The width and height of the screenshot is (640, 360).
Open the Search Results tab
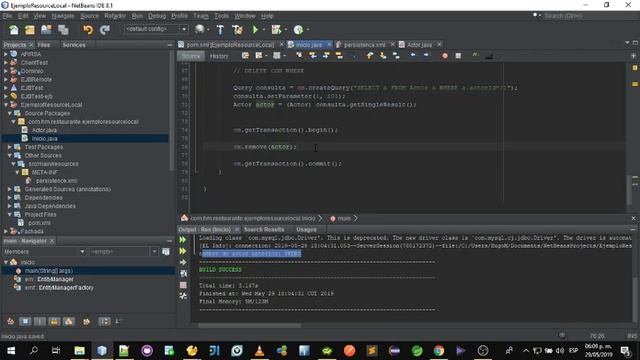click(x=264, y=229)
